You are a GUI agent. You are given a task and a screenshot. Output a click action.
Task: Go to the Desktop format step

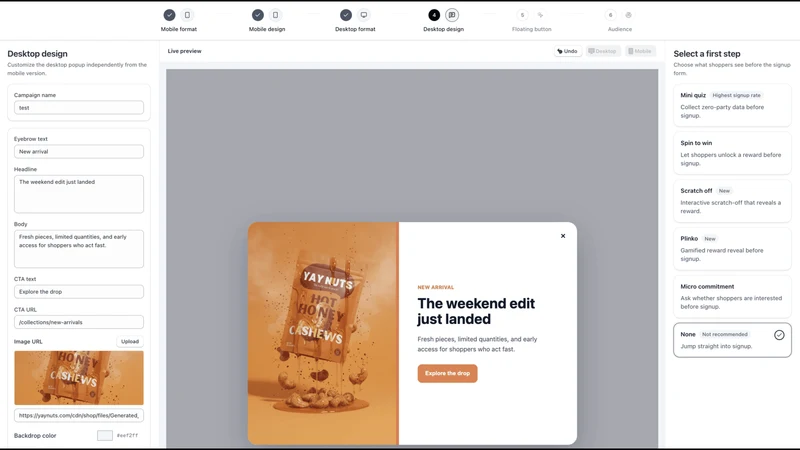coord(355,29)
